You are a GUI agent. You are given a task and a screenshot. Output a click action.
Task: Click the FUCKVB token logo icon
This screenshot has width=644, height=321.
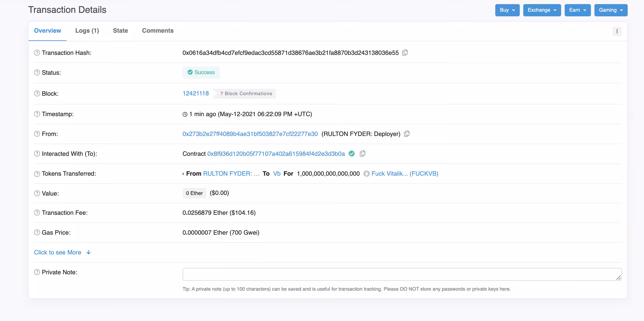click(367, 174)
